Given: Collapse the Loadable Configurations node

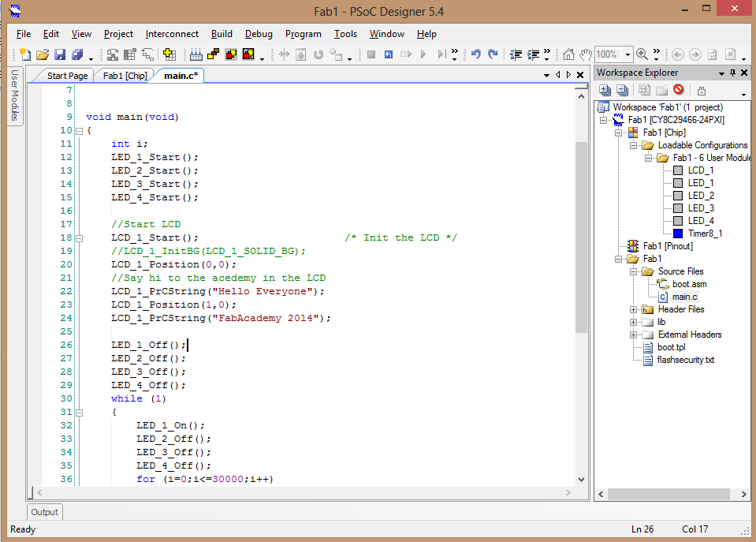Looking at the screenshot, I should (633, 145).
